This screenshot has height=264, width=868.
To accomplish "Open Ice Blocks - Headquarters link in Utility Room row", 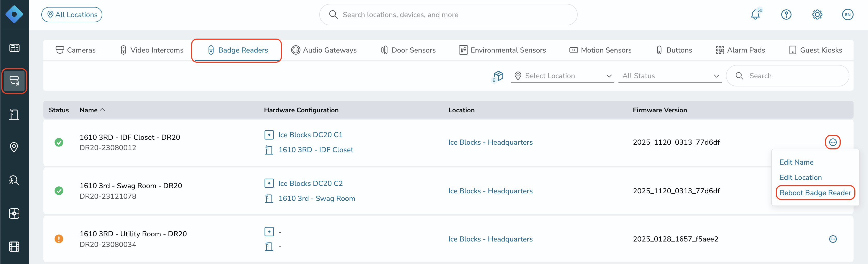I will coord(490,239).
